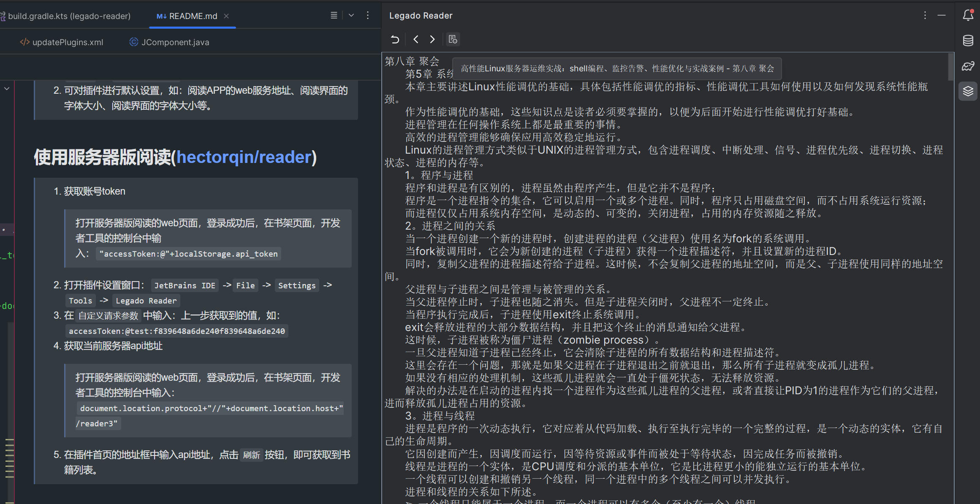Open Legado Reader panel options menu

[x=925, y=15]
